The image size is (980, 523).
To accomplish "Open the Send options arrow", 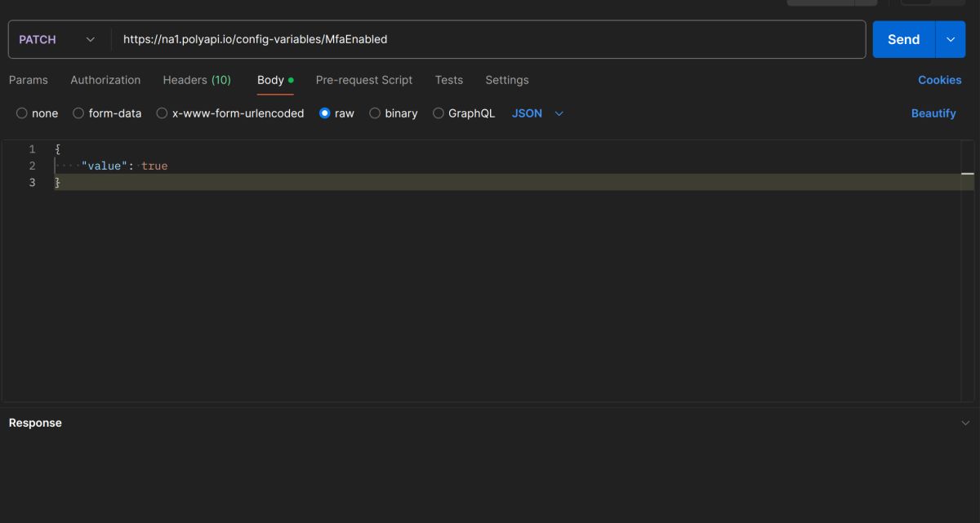I will 951,39.
